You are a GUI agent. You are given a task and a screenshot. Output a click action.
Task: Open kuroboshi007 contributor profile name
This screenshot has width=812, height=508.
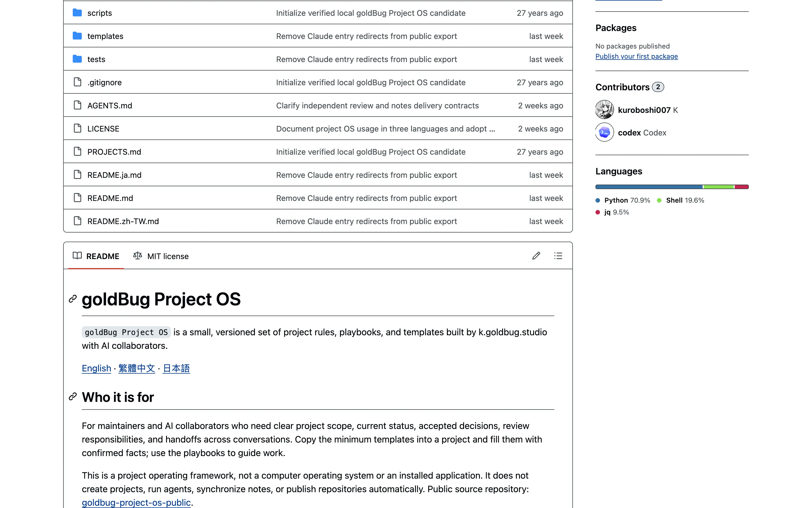(x=644, y=110)
